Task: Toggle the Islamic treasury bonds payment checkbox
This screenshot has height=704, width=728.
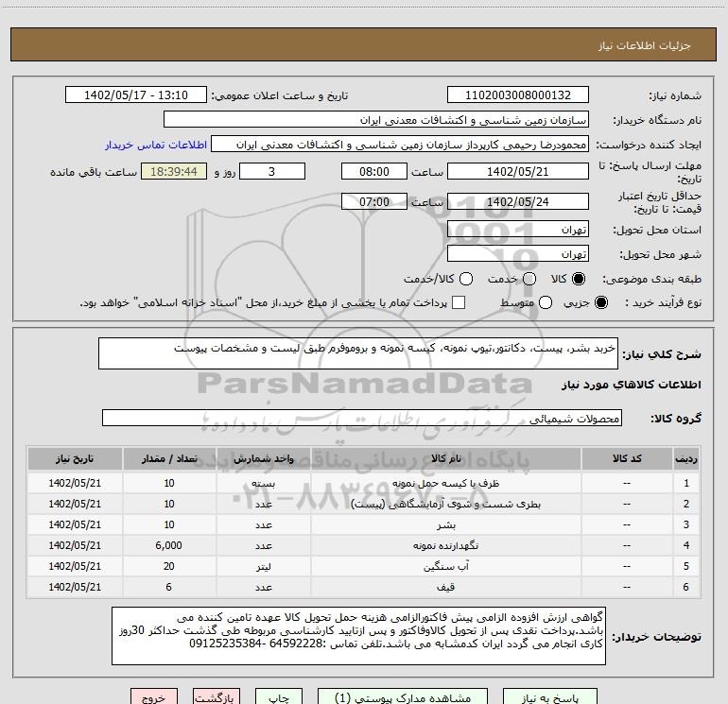Action: (459, 302)
